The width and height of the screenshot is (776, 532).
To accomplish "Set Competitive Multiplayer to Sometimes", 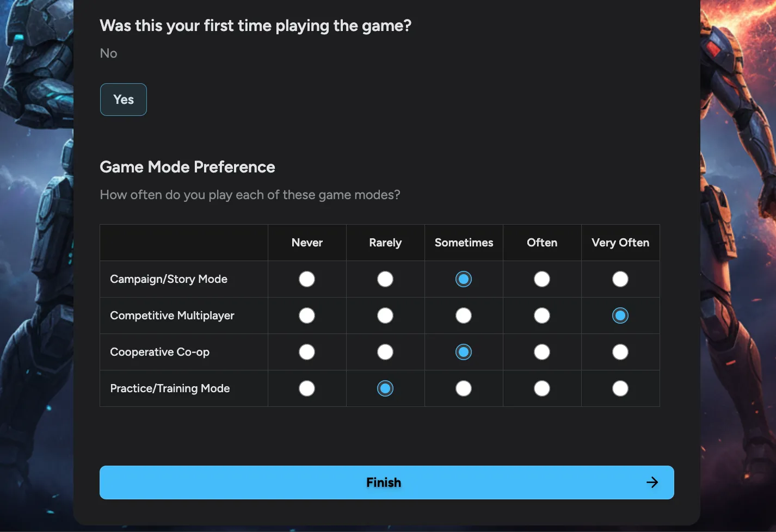I will coord(464,316).
